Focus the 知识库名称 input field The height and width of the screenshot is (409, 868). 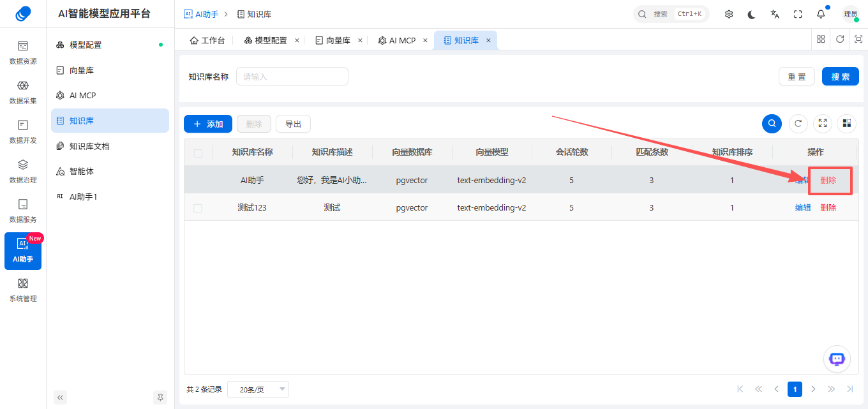[292, 77]
